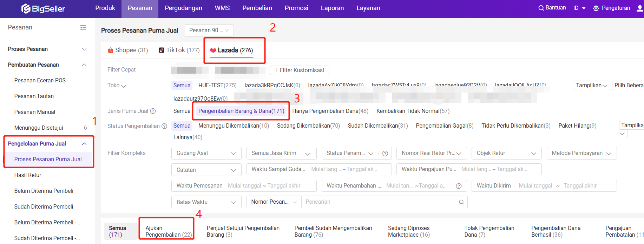
Task: Open Menunggu Disetujui in sidebar
Action: coord(39,128)
